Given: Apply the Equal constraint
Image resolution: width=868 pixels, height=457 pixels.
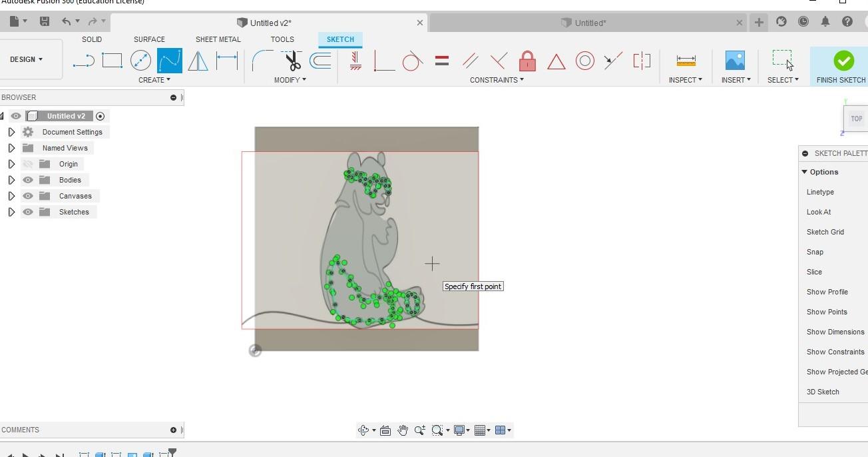Looking at the screenshot, I should click(441, 61).
